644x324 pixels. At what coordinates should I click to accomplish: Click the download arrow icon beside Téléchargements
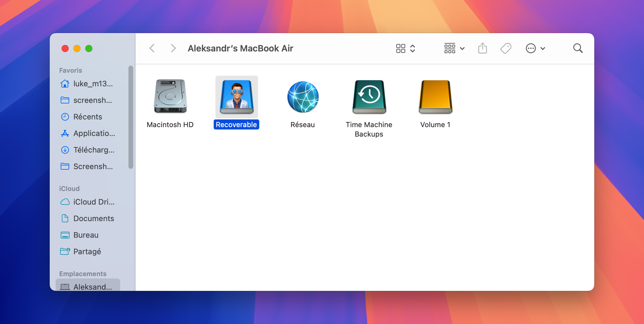(x=65, y=150)
